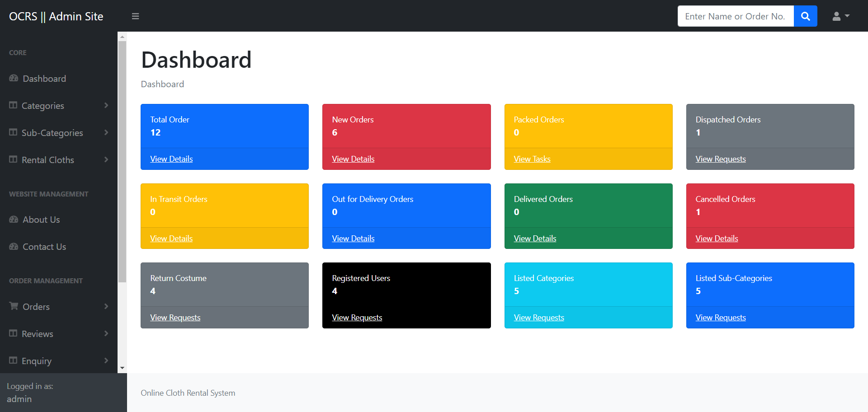This screenshot has width=868, height=412.
Task: Select Sub-Categories in the sidebar
Action: tap(52, 133)
